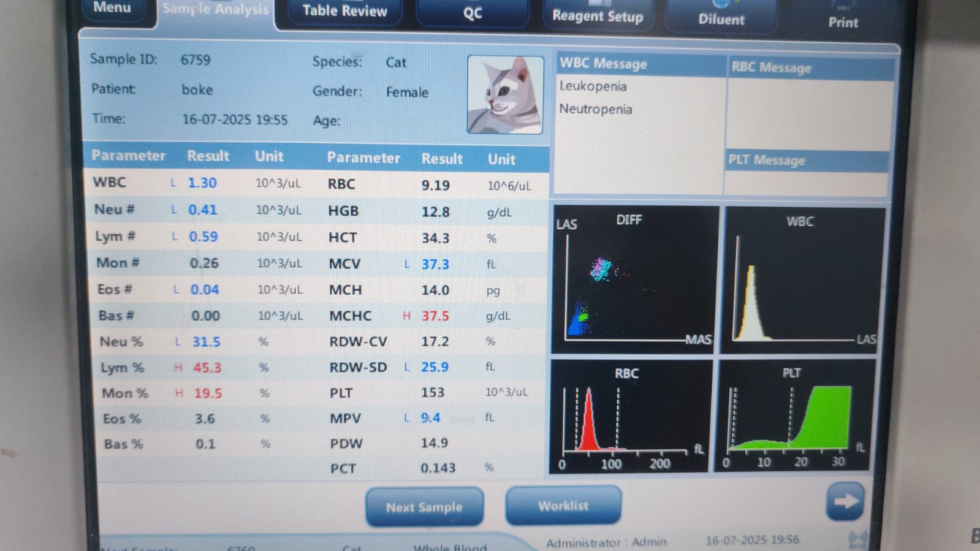This screenshot has width=980, height=551.
Task: Click the Leukopenia WBC message
Action: [593, 86]
